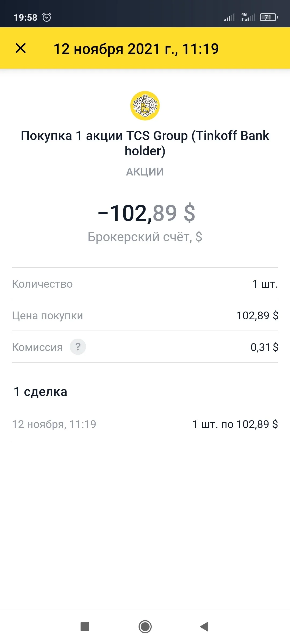Image resolution: width=290 pixels, height=644 pixels.
Task: Open the commission help question mark
Action: [x=78, y=347]
